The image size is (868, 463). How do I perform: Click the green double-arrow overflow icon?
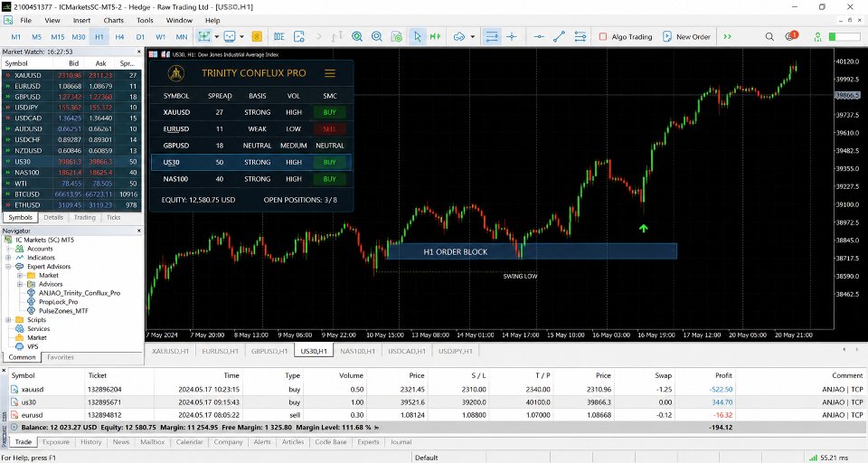(x=727, y=36)
